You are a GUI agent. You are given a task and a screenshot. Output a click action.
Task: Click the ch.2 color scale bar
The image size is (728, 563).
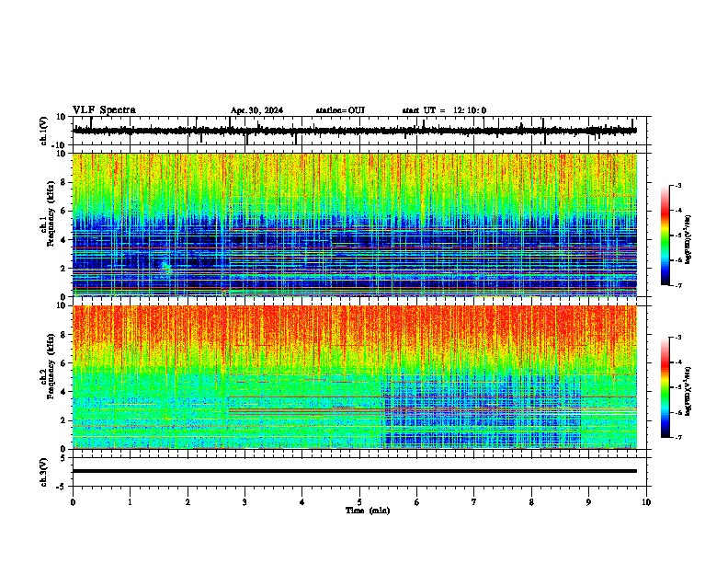pos(665,387)
